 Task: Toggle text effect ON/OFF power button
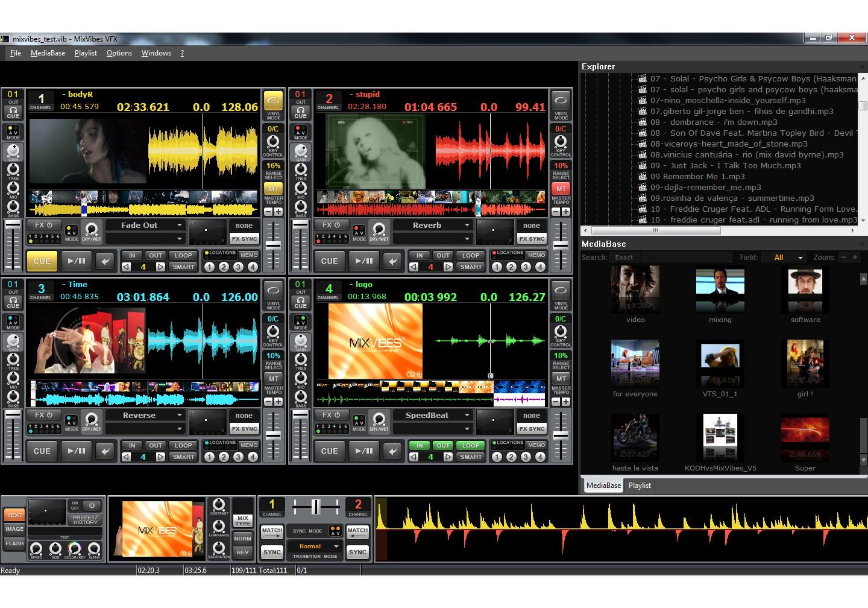click(x=92, y=505)
